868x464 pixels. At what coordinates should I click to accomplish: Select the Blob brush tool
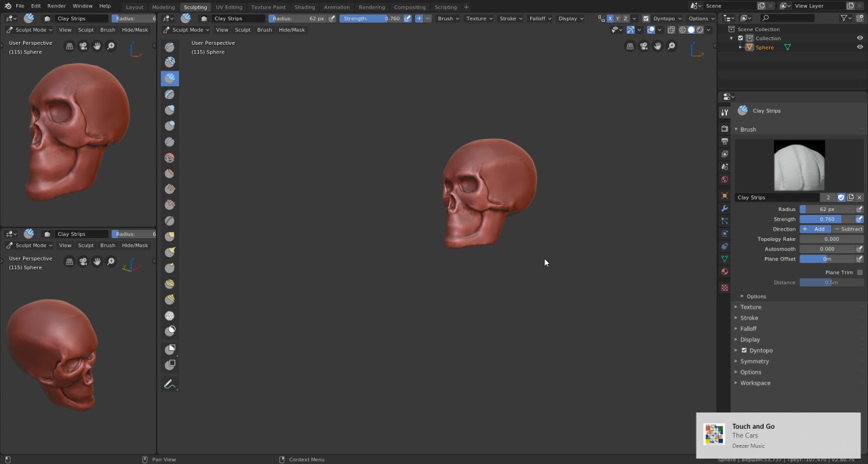(x=170, y=125)
